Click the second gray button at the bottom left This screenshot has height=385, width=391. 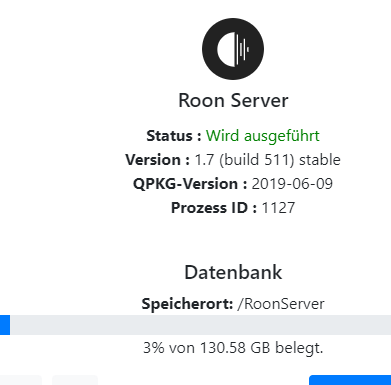click(x=75, y=380)
